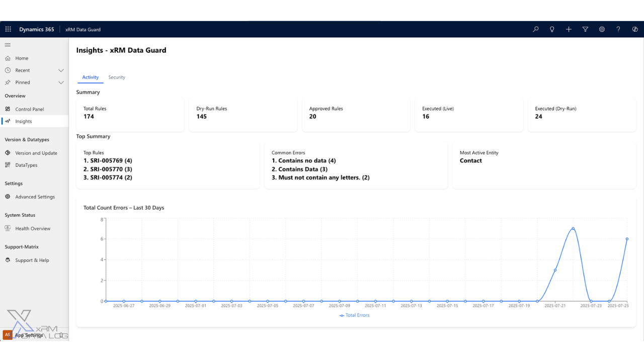Collapse the sidebar with hamburger icon
644x362 pixels.
8,45
